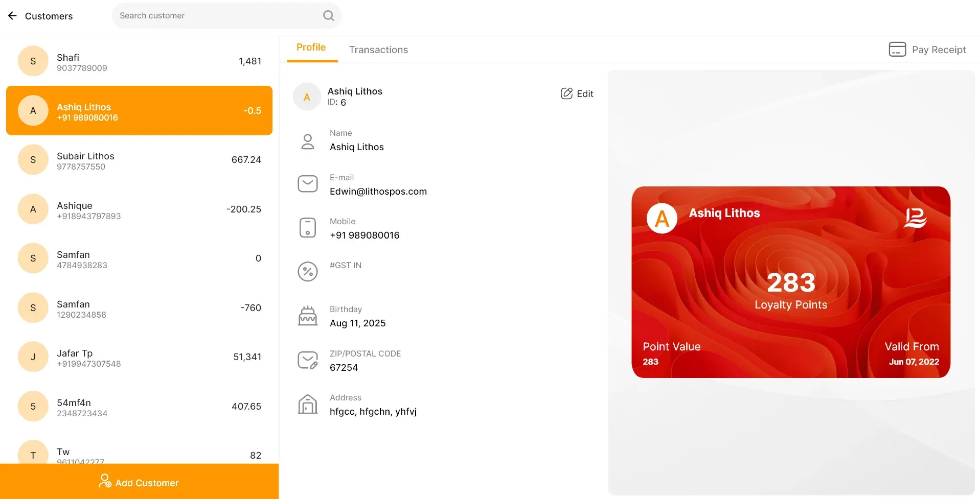Click the Address building icon
Viewport: 980px width, 499px height.
point(308,404)
